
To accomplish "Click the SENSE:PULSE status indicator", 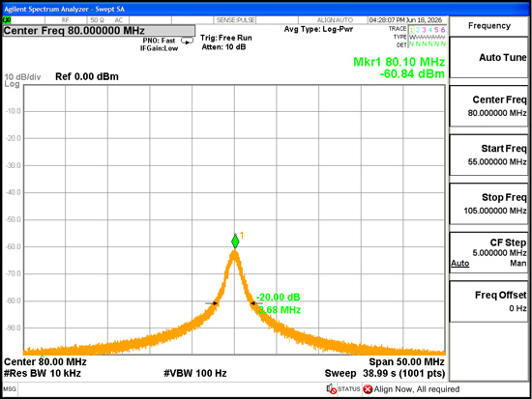I will point(235,20).
